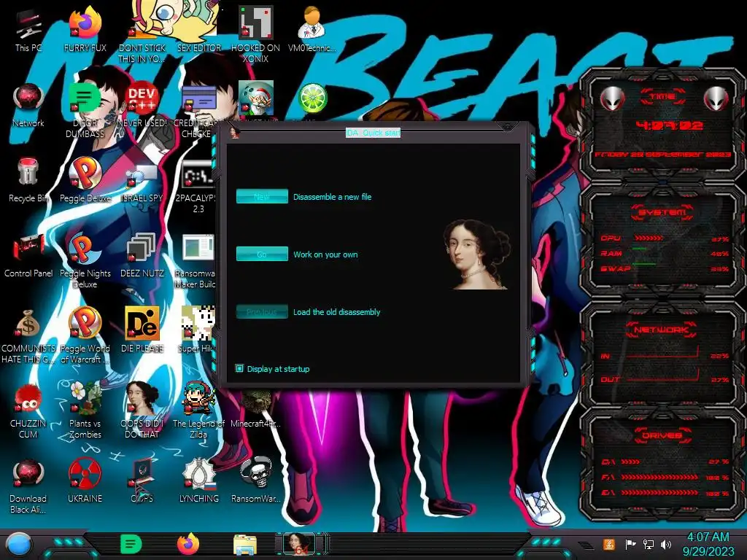Click the C:\ drive usage bar

(x=631, y=462)
